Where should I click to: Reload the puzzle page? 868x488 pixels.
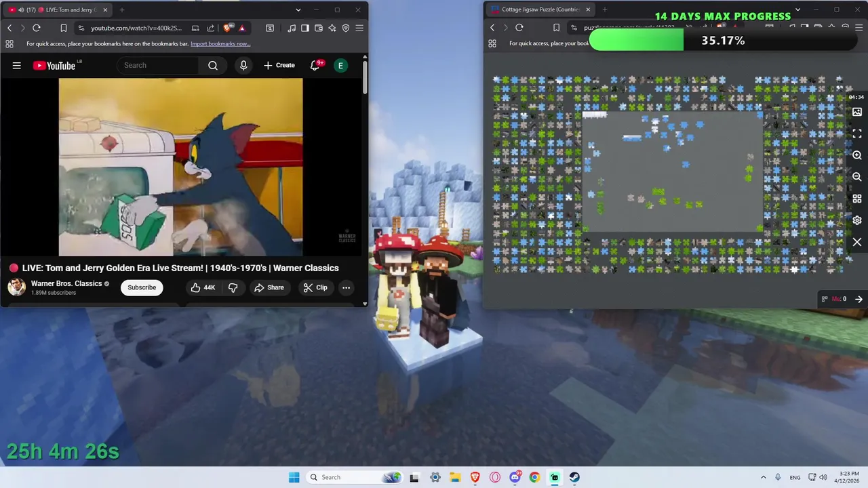coord(519,28)
